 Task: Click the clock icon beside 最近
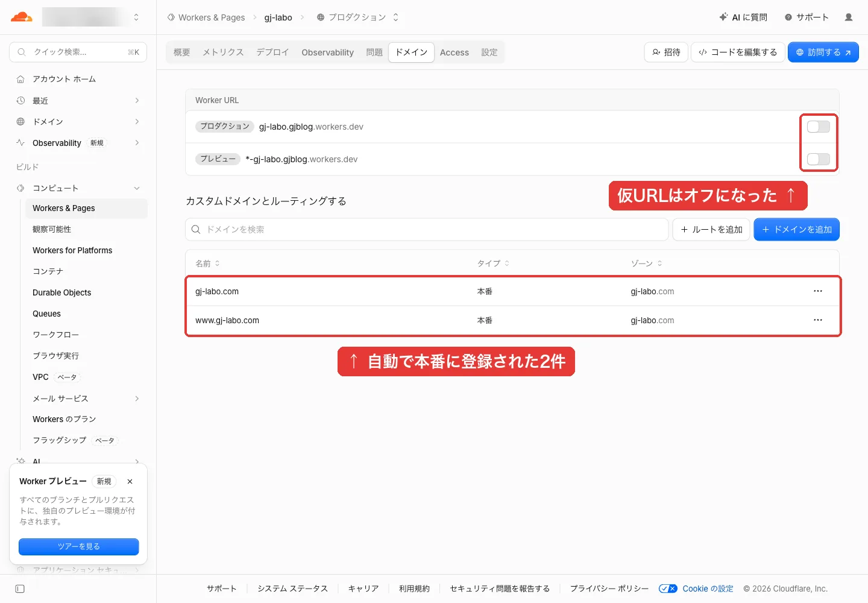pyautogui.click(x=20, y=101)
